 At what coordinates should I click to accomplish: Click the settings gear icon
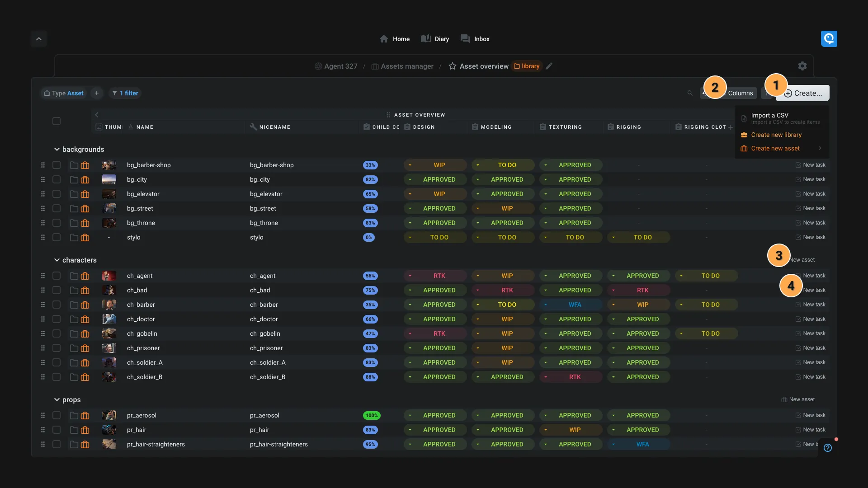coord(802,66)
